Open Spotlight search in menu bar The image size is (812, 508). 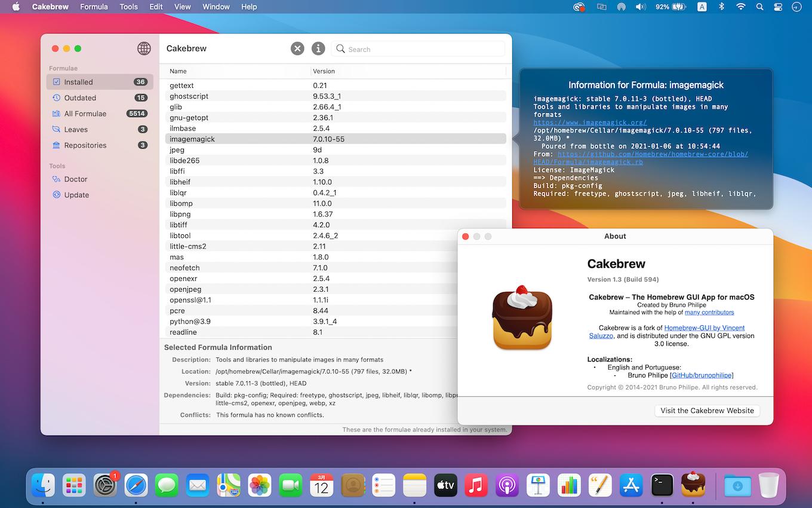click(x=759, y=7)
